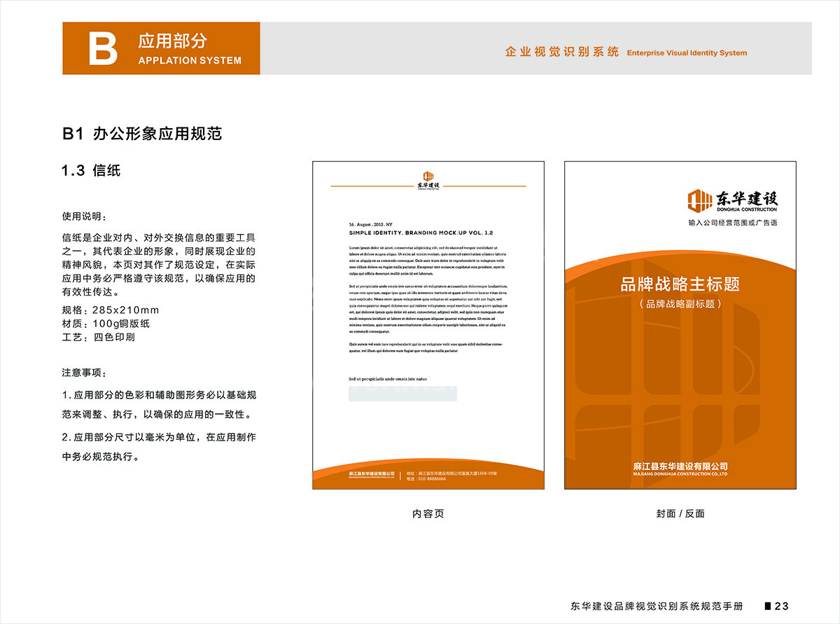Click note 2 about 尺寸以毫米为单位
This screenshot has height=624, width=840.
pos(160,447)
